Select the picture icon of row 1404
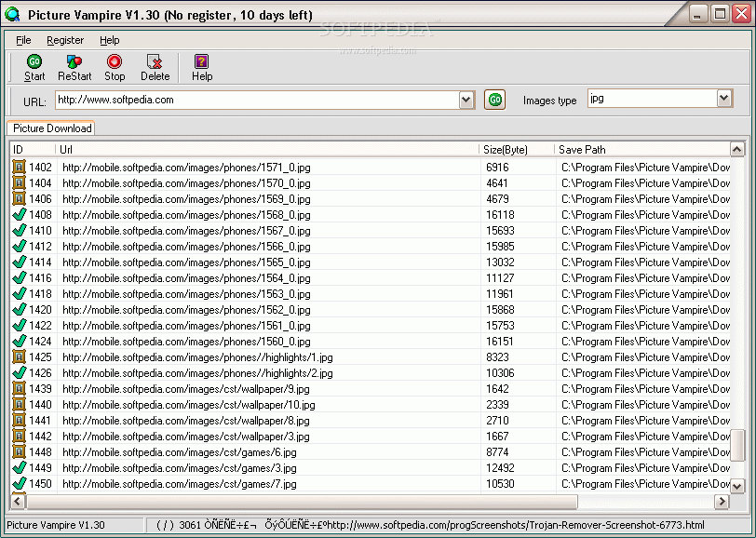Image resolution: width=756 pixels, height=538 pixels. (x=19, y=183)
